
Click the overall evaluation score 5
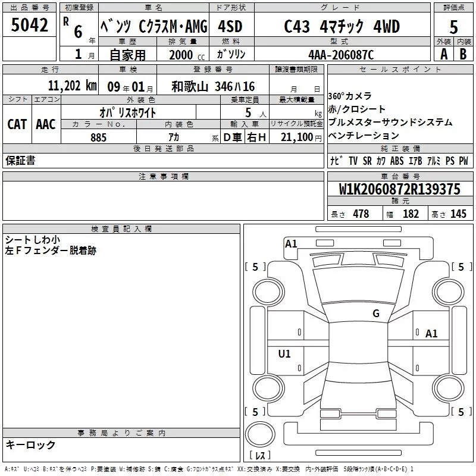pos(453,27)
